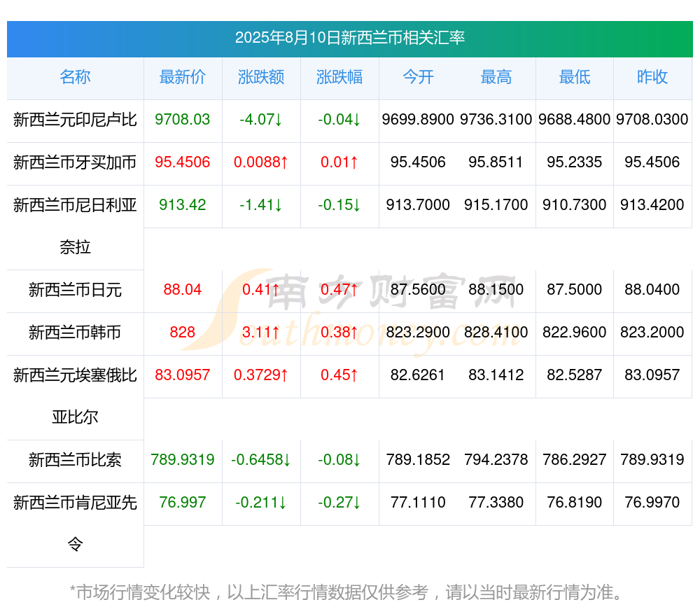Click the opening value 87.5600

click(418, 290)
